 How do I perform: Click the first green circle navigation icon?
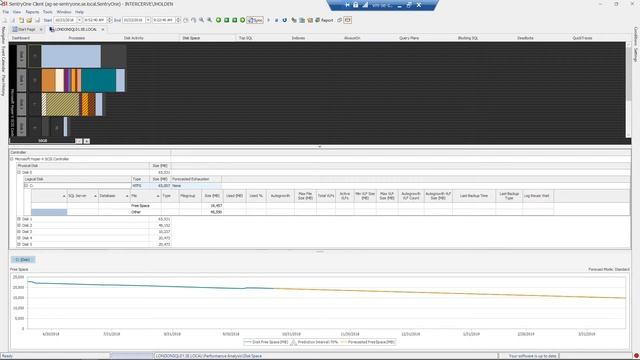click(218, 20)
